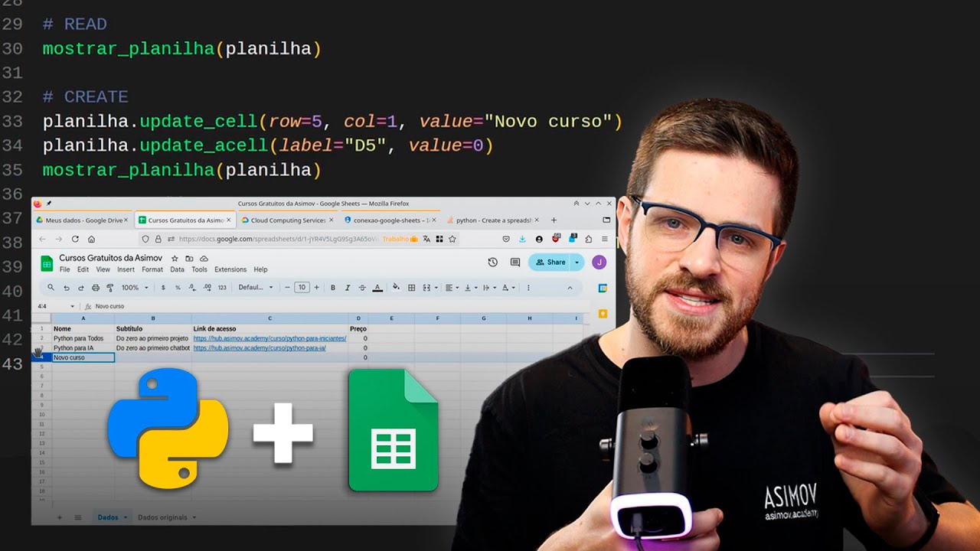Reload the page in Firefox

click(75, 239)
